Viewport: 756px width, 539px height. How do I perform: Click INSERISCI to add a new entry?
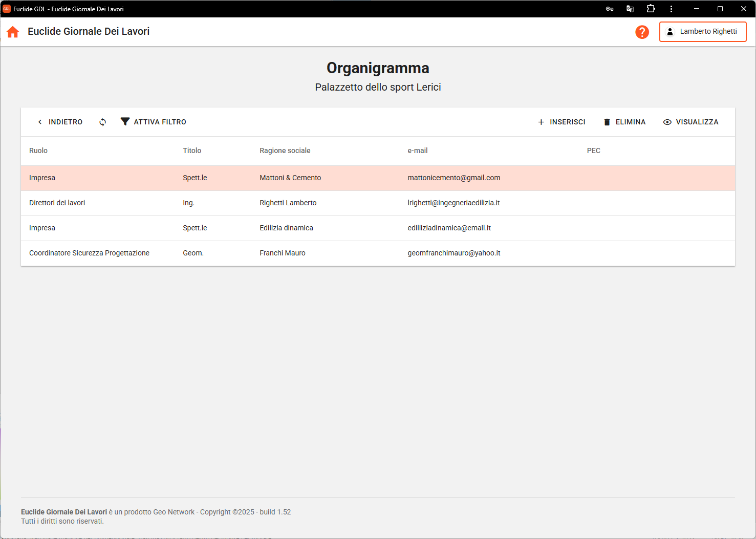[561, 122]
